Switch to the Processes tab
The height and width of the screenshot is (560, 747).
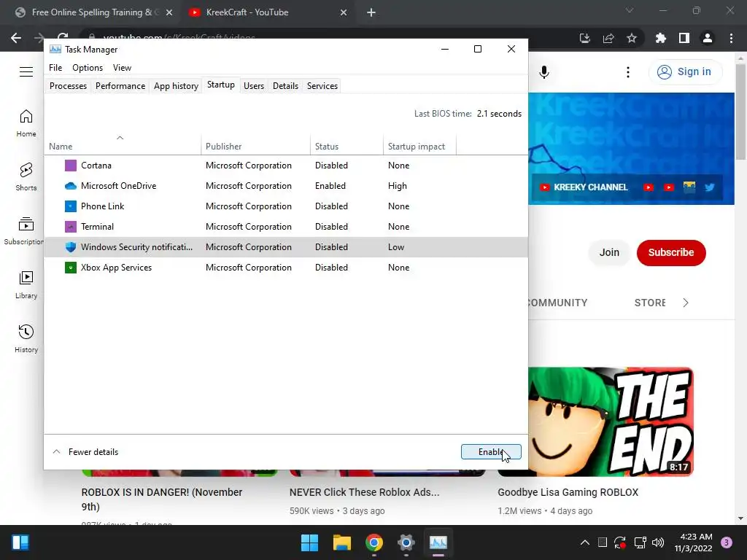pyautogui.click(x=68, y=86)
